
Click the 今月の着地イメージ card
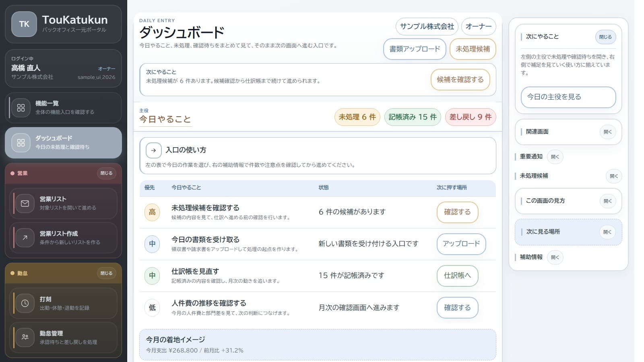318,345
